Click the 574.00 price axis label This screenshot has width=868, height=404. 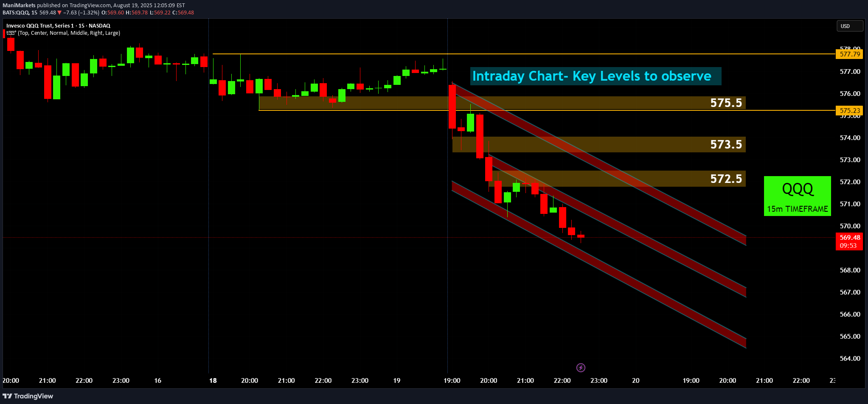coord(850,138)
